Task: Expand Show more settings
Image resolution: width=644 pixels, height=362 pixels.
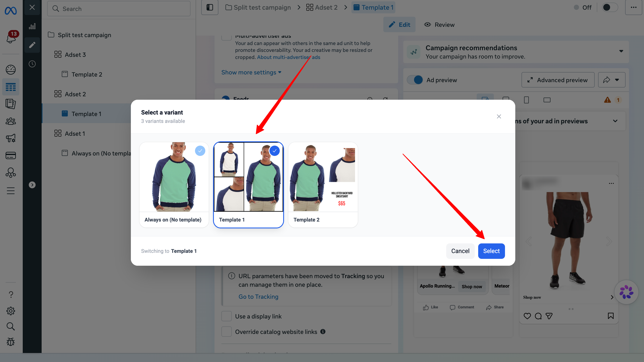Action: [251, 72]
